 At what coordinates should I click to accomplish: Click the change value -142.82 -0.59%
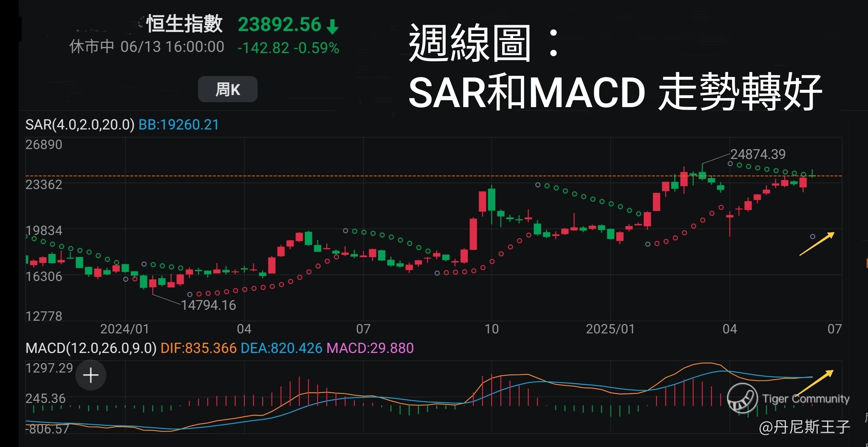pyautogui.click(x=288, y=48)
